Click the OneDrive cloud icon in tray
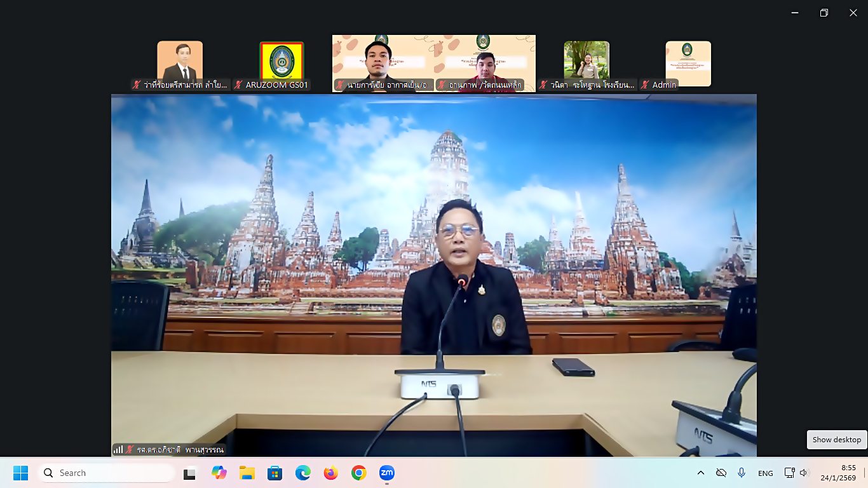 [x=721, y=473]
